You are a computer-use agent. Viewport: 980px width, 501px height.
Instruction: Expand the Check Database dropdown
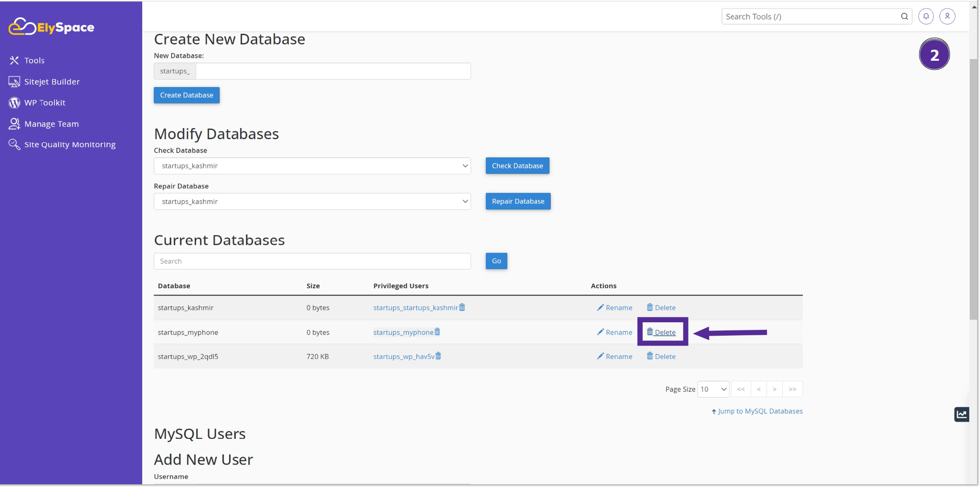(312, 166)
